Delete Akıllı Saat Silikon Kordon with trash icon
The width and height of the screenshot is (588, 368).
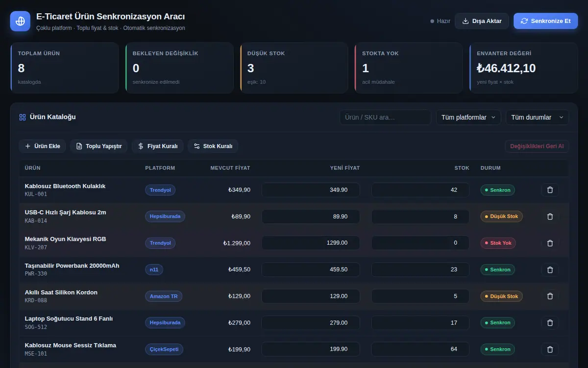pos(550,296)
